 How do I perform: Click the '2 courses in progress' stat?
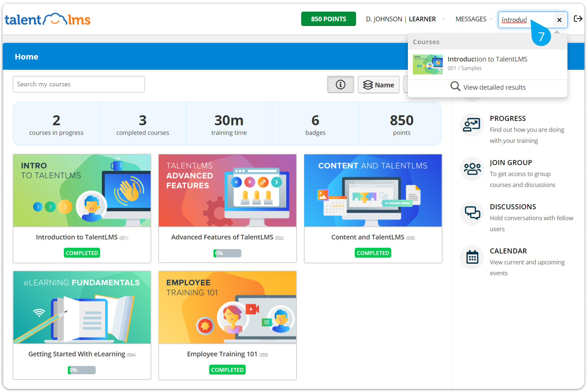click(x=56, y=124)
